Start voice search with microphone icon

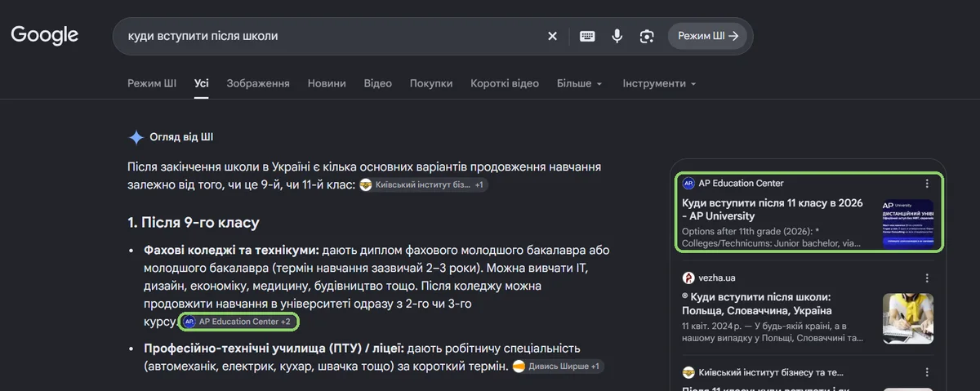[617, 36]
